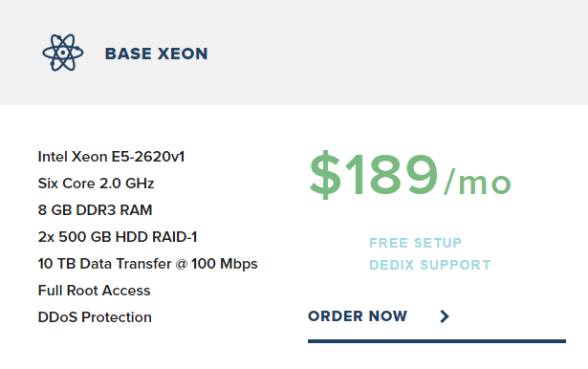Click the chevron arrow next to Order Now

point(445,316)
